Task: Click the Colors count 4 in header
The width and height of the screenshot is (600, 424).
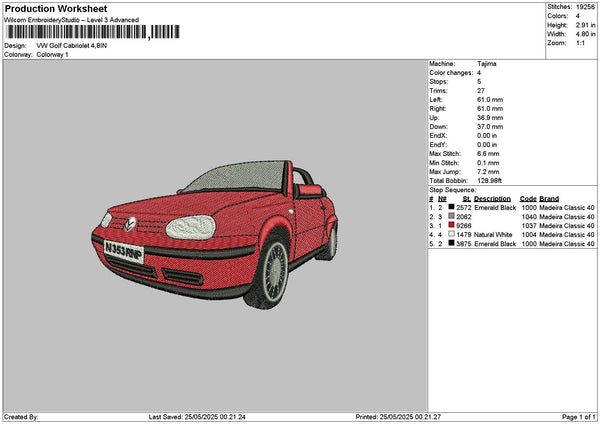Action: tap(578, 16)
